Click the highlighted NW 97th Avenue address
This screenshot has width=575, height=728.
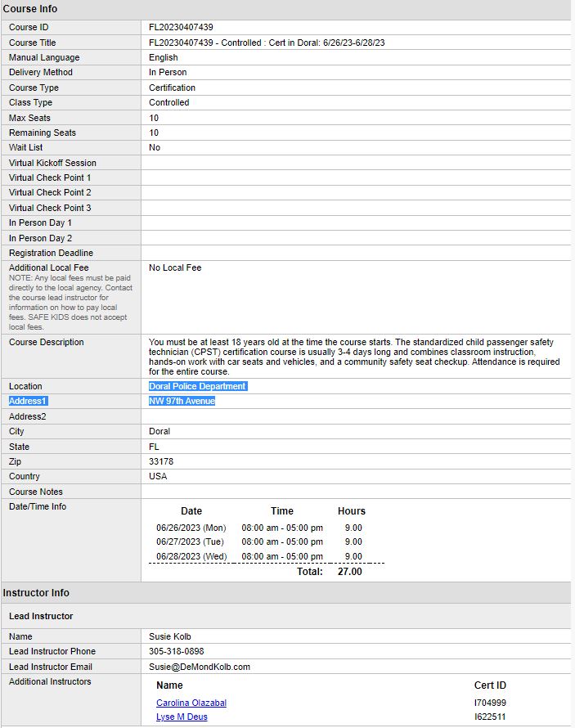[182, 401]
